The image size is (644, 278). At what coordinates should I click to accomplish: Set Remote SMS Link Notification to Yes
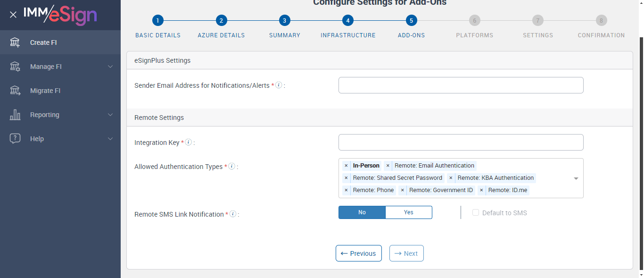coord(408,212)
